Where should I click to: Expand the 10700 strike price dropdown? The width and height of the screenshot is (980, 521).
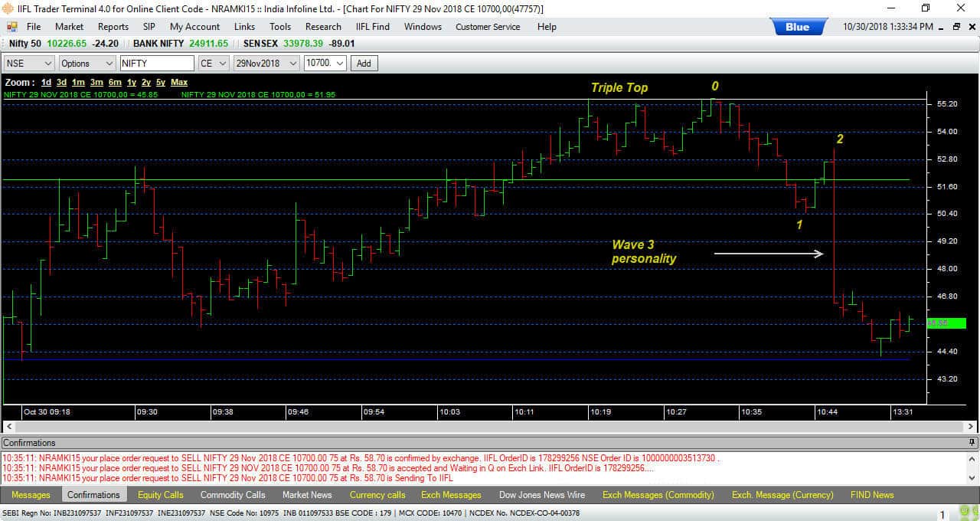pyautogui.click(x=340, y=64)
